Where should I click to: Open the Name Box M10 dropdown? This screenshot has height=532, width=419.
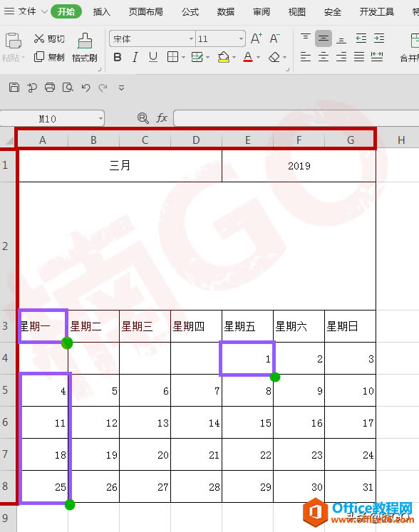click(101, 119)
